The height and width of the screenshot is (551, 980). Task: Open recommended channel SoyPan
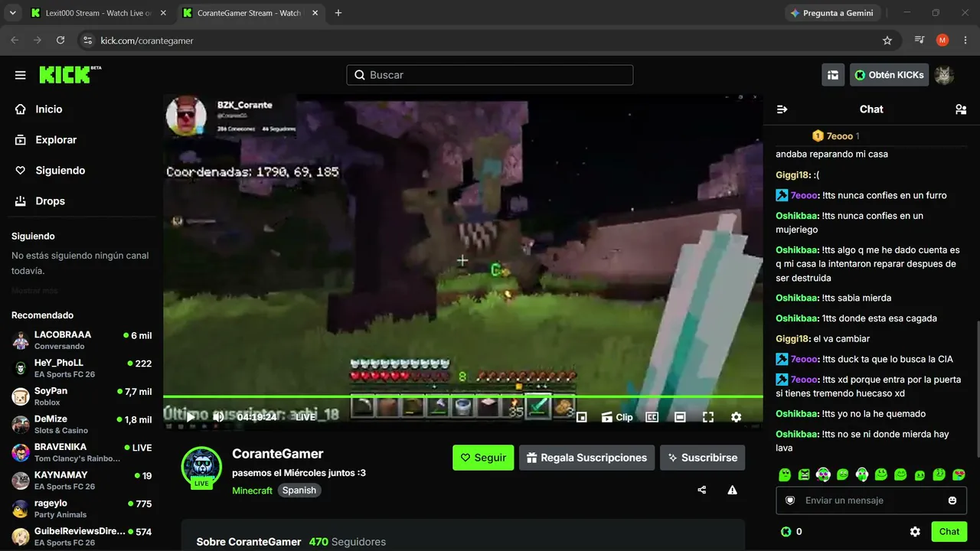(x=82, y=396)
